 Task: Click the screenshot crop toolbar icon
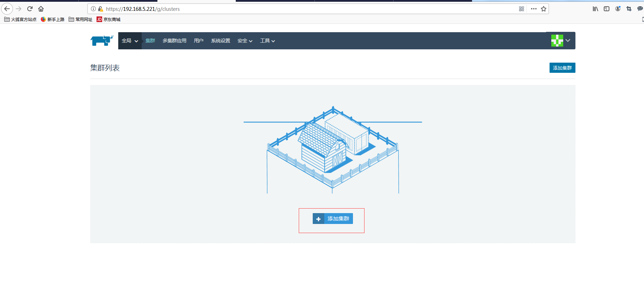pyautogui.click(x=629, y=9)
